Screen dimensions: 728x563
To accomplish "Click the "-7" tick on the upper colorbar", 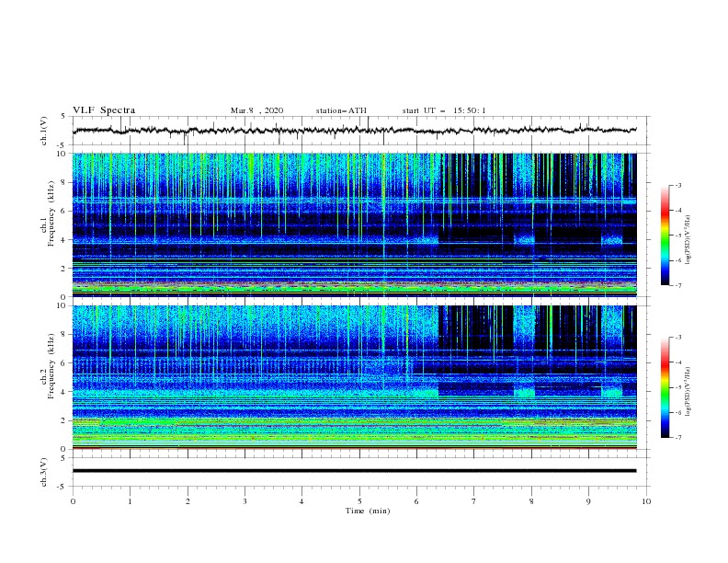I will pos(677,285).
